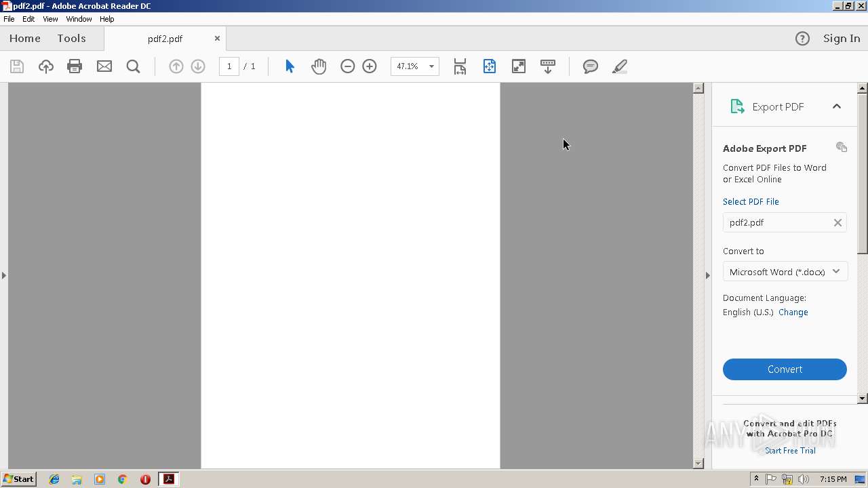The height and width of the screenshot is (488, 868).
Task: Open the File menu
Action: (9, 19)
